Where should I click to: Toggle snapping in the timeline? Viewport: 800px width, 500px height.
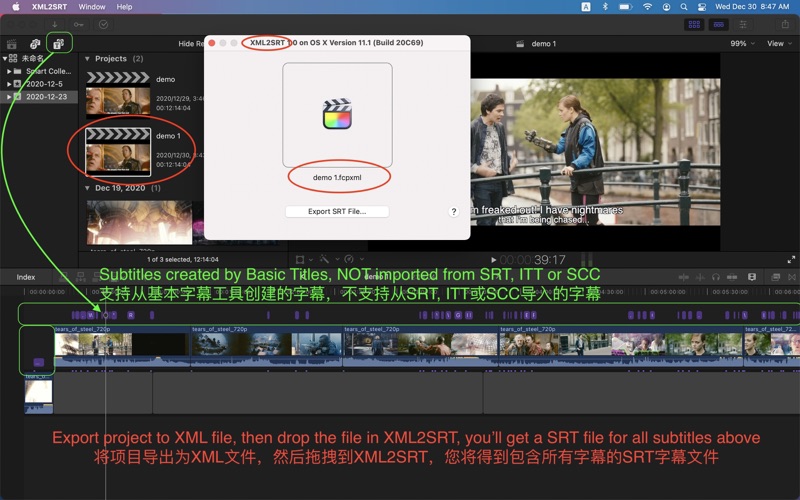click(x=732, y=277)
